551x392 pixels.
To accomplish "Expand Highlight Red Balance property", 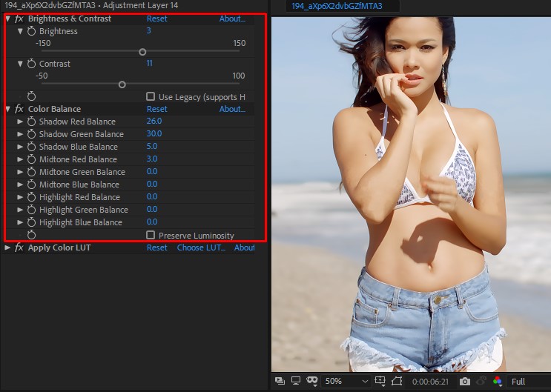I will click(x=20, y=197).
